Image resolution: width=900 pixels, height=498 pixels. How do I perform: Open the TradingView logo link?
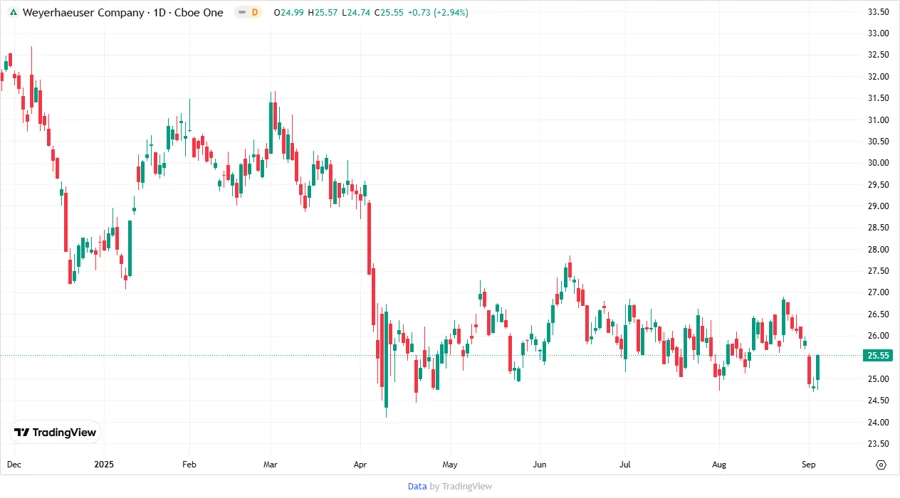click(x=55, y=433)
